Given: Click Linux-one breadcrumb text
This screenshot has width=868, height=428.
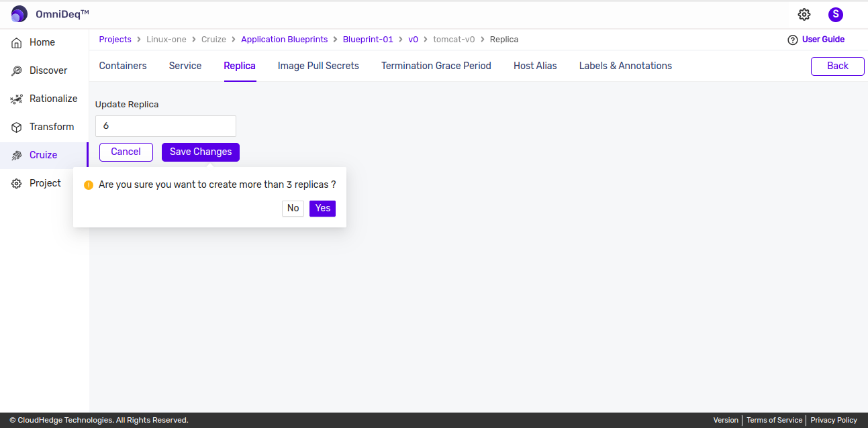Looking at the screenshot, I should tap(166, 40).
